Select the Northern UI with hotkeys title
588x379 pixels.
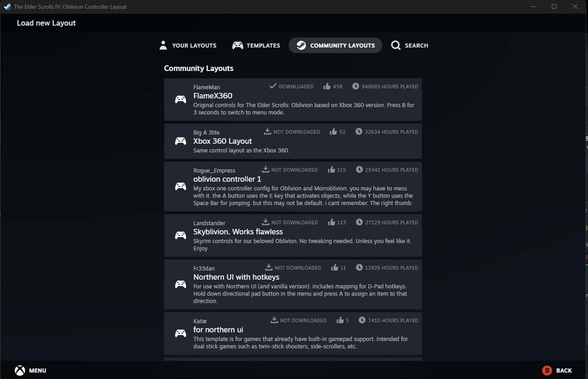(x=236, y=277)
